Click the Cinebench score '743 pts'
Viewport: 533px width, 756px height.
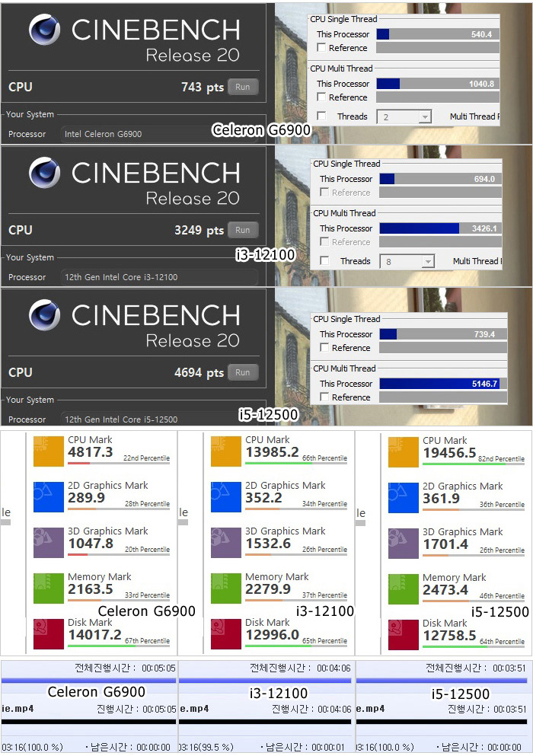pos(203,88)
